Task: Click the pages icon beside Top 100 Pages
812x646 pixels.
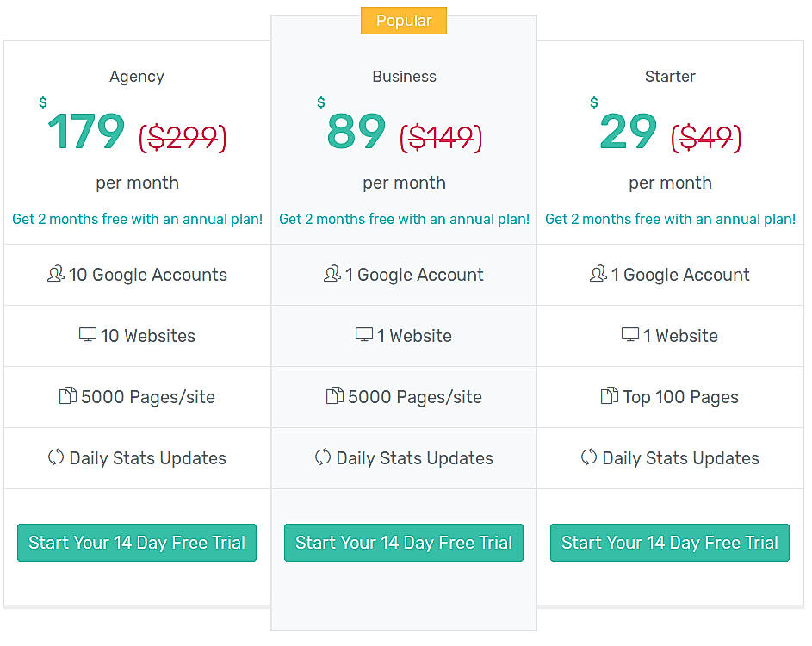Action: [x=608, y=397]
